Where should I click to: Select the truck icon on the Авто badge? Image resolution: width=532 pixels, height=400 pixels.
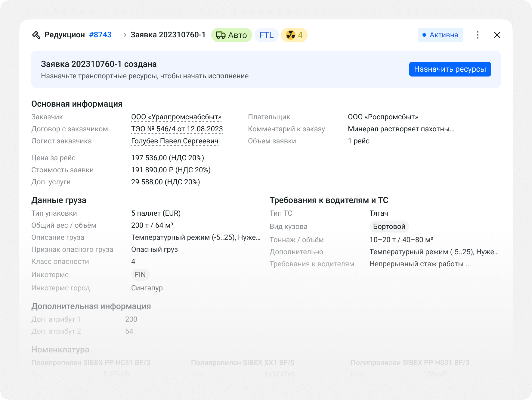221,35
